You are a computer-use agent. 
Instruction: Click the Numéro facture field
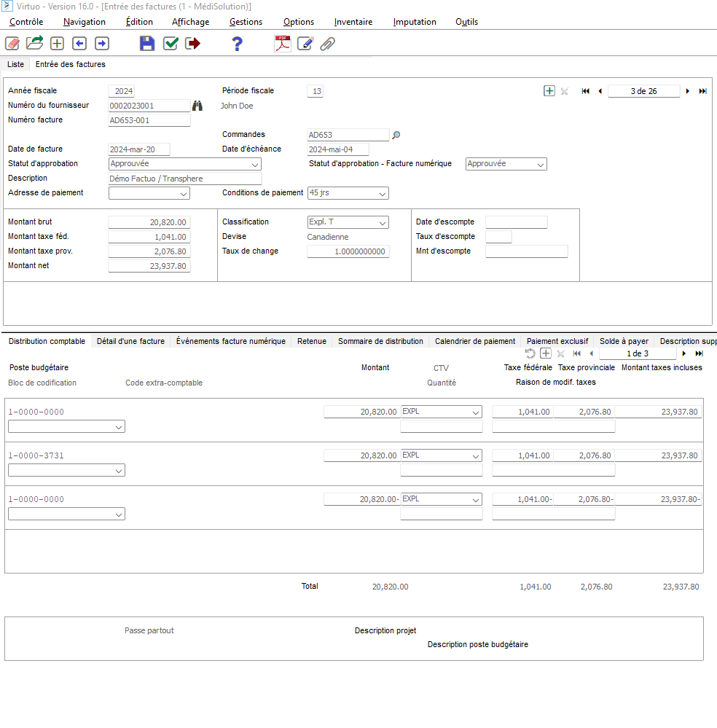click(149, 121)
